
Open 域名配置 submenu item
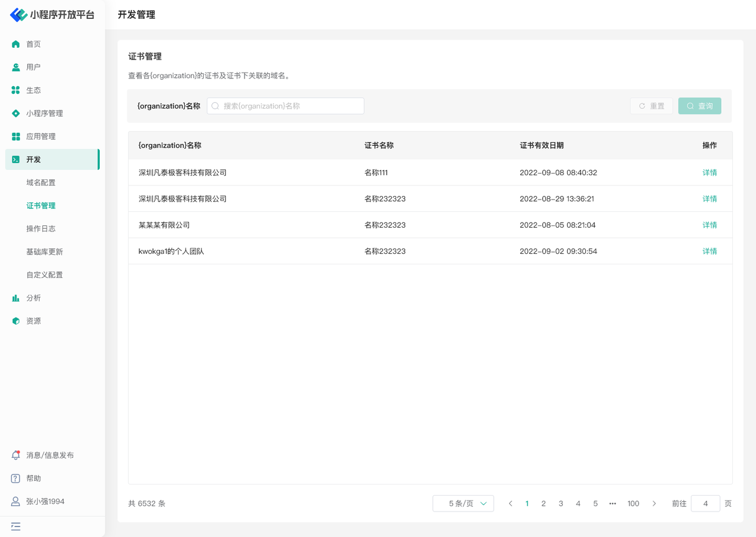click(x=41, y=183)
